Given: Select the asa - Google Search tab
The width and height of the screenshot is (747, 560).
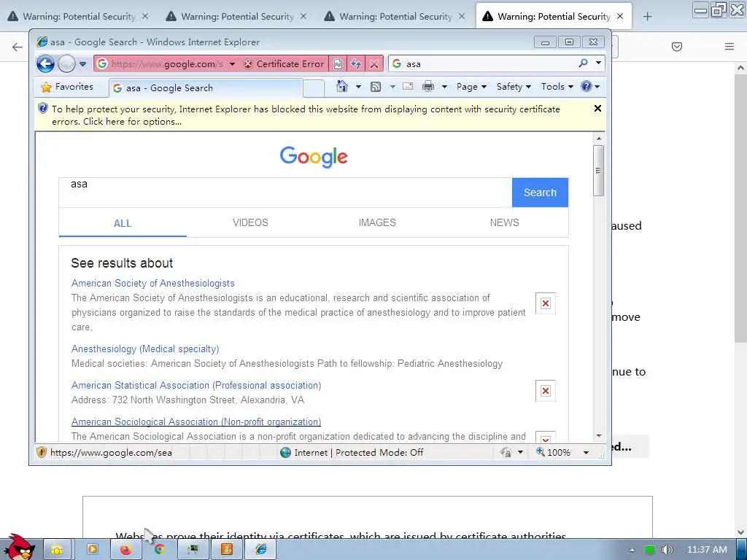Looking at the screenshot, I should 206,88.
